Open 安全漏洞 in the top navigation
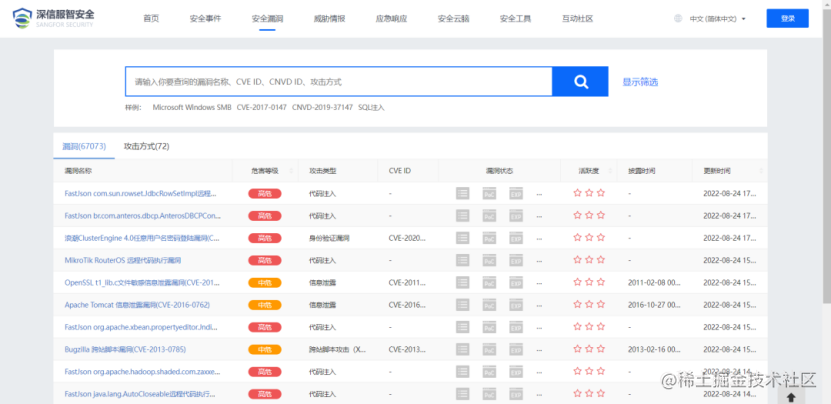 pos(267,19)
